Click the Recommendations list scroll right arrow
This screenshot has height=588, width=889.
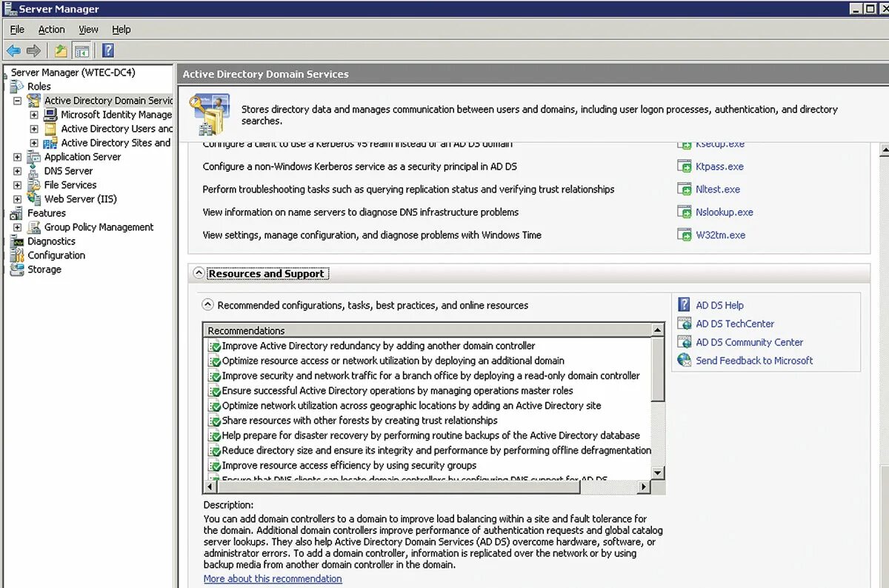click(x=644, y=487)
